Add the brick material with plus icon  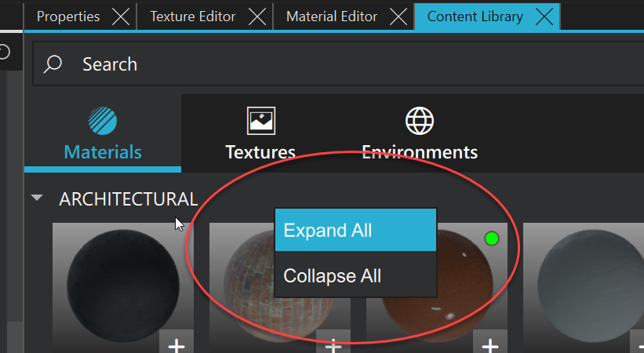click(334, 344)
